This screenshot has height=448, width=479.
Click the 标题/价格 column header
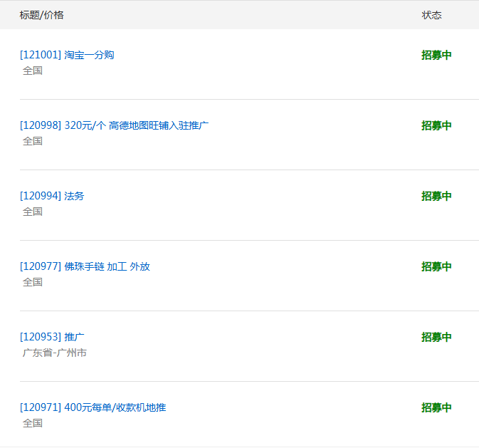pyautogui.click(x=41, y=15)
